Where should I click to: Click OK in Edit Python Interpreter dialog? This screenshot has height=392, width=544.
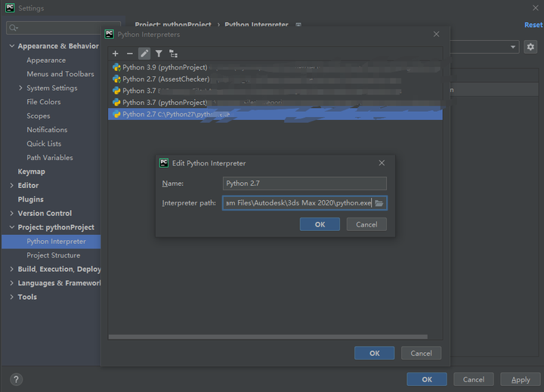tap(320, 224)
